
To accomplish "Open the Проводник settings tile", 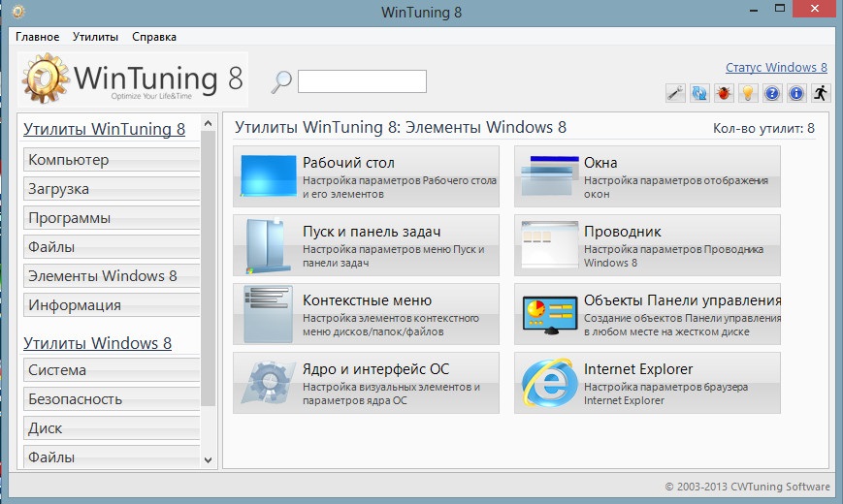I will 647,245.
